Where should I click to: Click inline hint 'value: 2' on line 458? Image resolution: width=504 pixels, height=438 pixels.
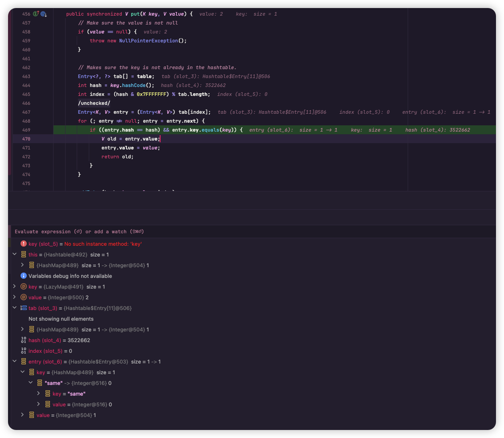point(155,32)
